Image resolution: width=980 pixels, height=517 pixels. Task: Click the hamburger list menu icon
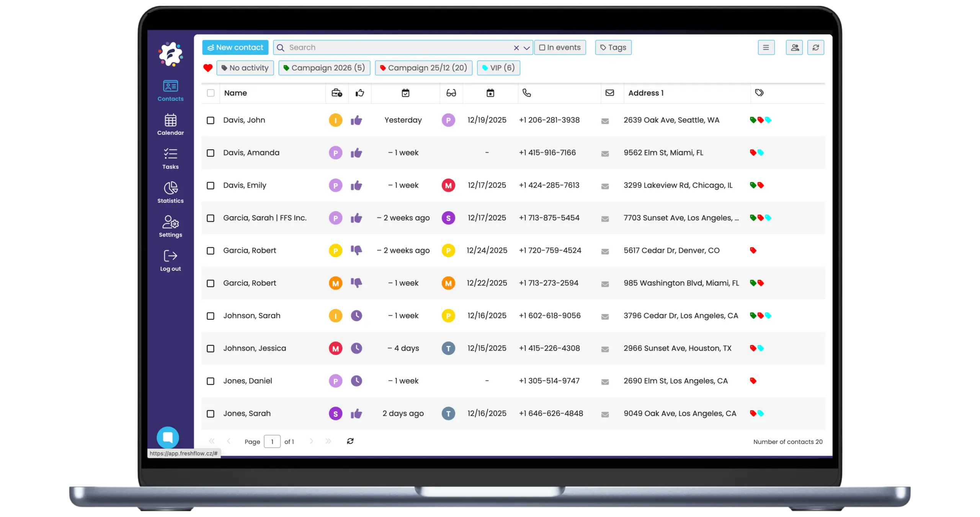[x=766, y=47]
